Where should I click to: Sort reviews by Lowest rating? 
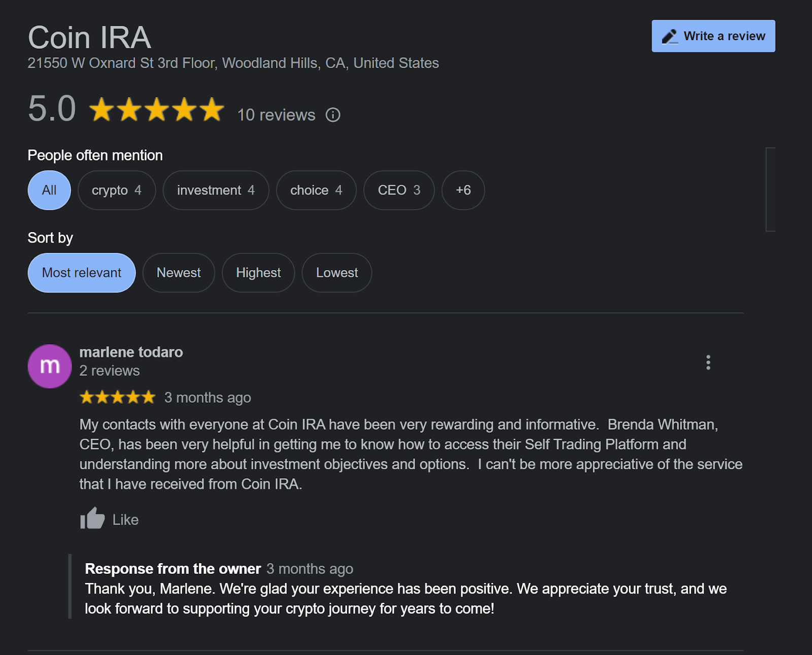point(337,273)
